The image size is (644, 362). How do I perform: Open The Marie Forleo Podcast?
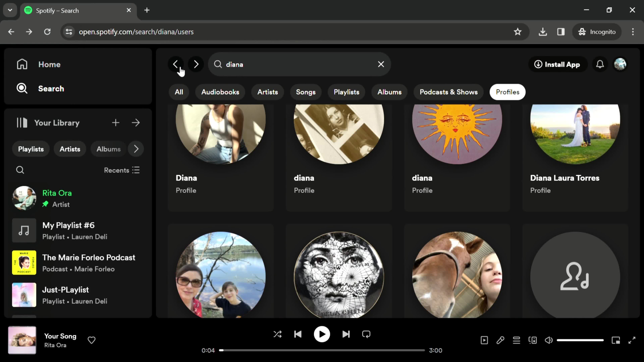(78, 263)
